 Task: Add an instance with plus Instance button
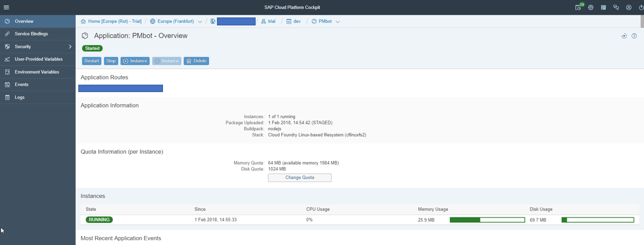(135, 61)
